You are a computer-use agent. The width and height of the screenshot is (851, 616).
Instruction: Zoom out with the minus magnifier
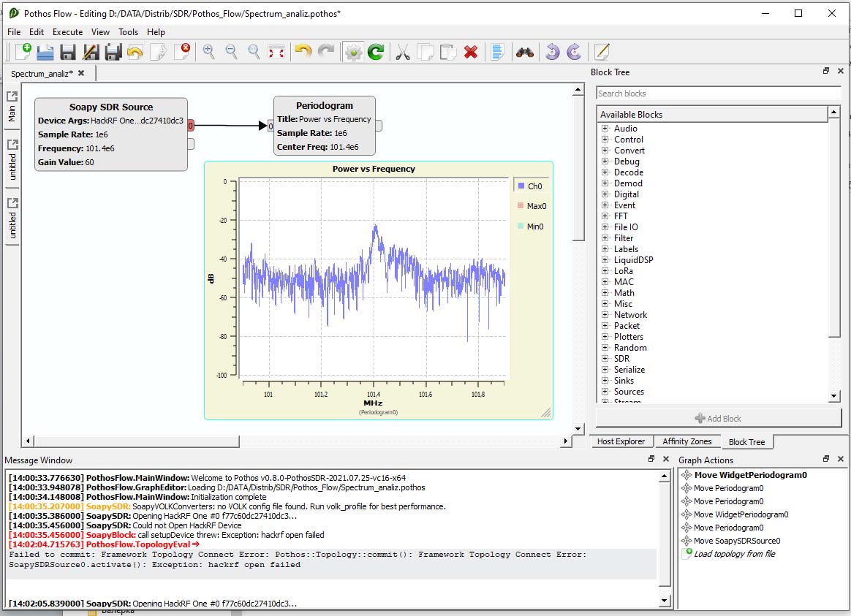pyautogui.click(x=231, y=51)
